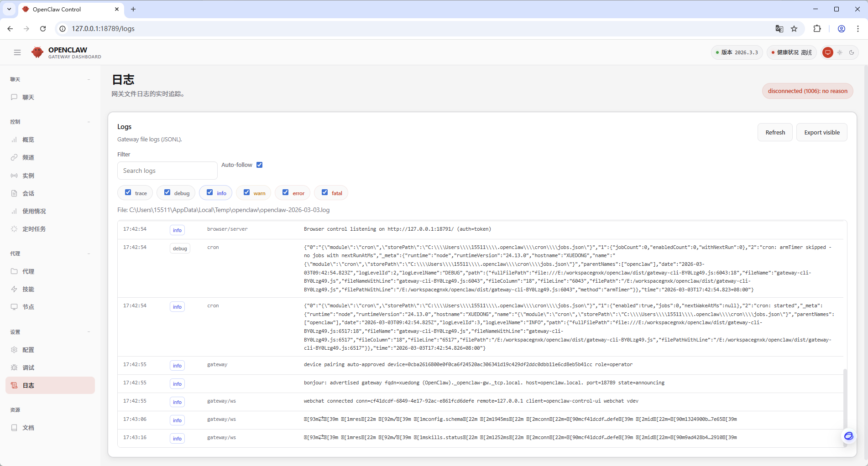Collapse the 设置 sidebar section
The width and height of the screenshot is (868, 466).
pyautogui.click(x=89, y=332)
